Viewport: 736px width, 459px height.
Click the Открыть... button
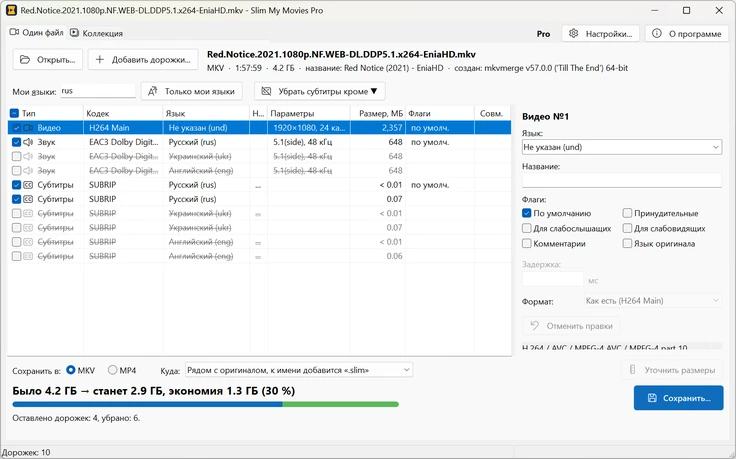(48, 60)
